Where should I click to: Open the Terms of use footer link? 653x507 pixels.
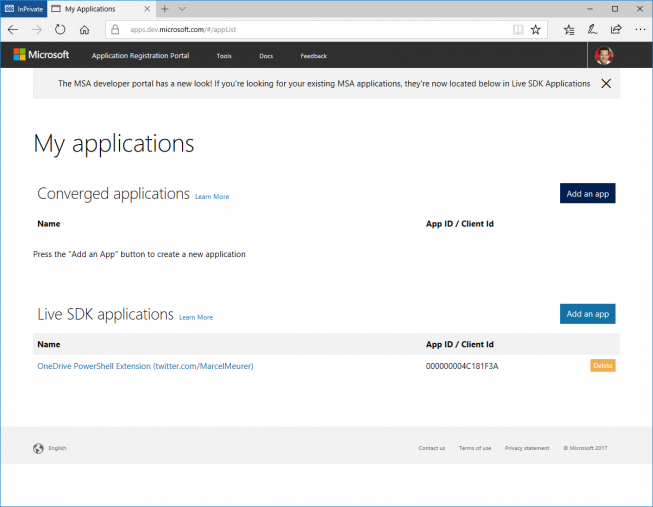(475, 448)
